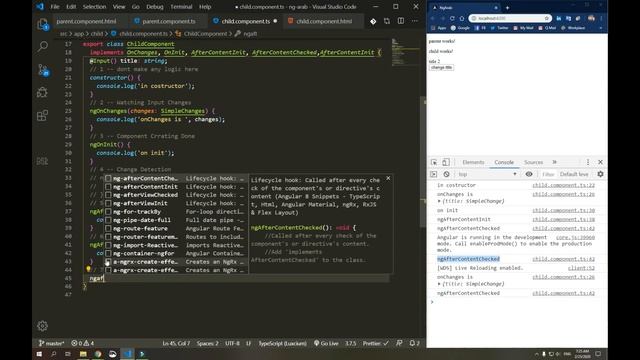The image size is (640, 360).
Task: Click the Go Live status bar button
Action: pos(326,343)
